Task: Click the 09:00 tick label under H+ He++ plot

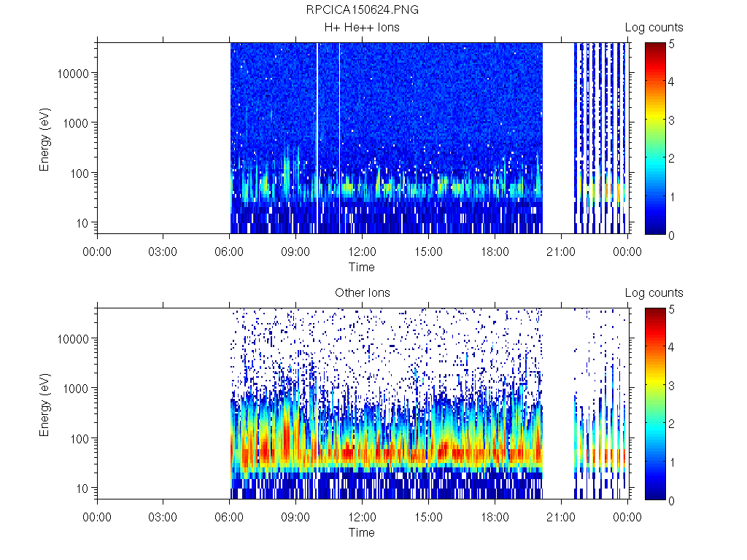Action: click(x=295, y=252)
